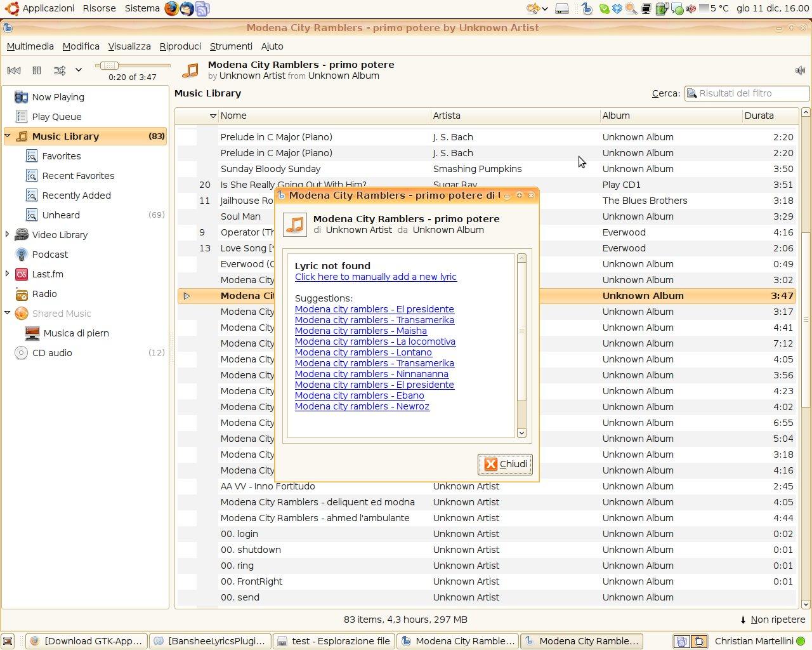
Task: Select the Last.fm source
Action: coord(48,274)
